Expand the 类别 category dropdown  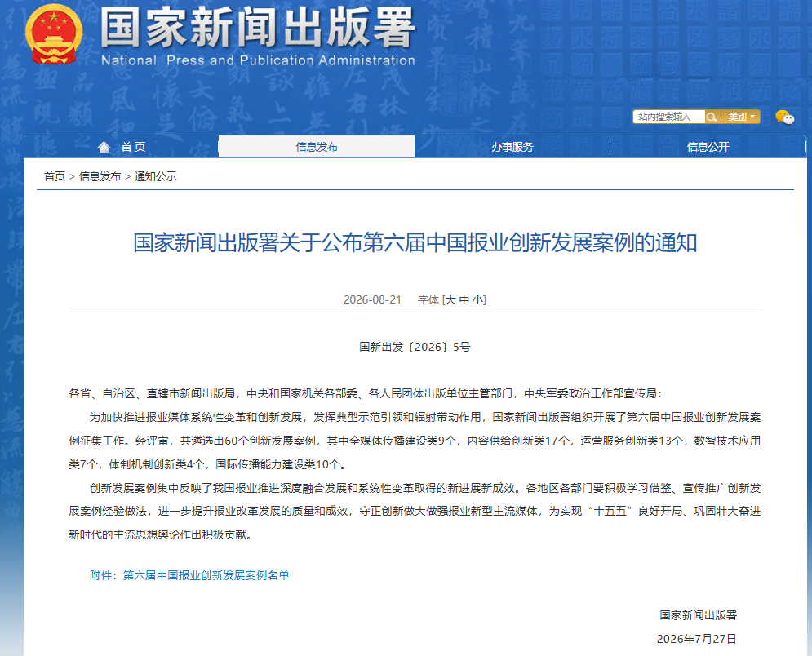click(741, 117)
